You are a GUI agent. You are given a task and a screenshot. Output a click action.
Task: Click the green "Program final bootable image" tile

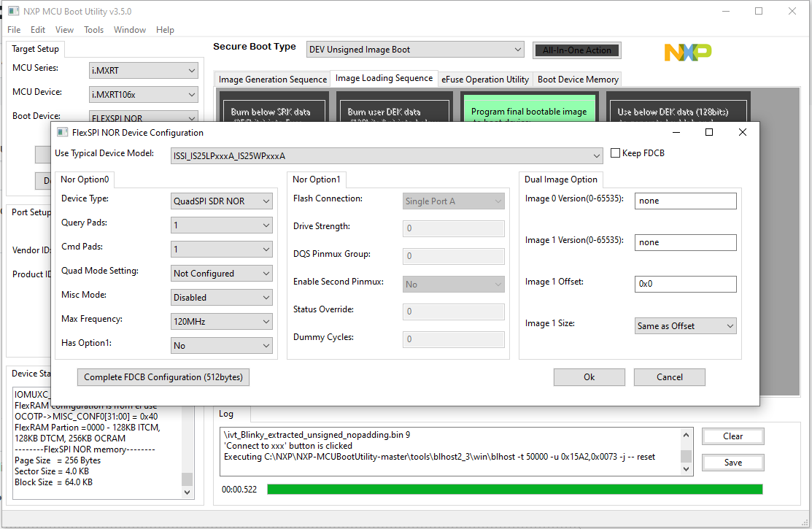(529, 109)
